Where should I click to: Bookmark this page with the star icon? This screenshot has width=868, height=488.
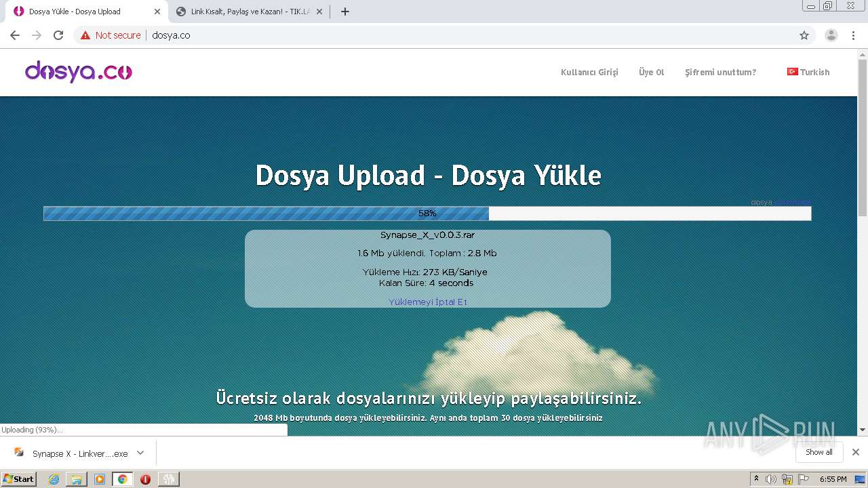tap(804, 35)
